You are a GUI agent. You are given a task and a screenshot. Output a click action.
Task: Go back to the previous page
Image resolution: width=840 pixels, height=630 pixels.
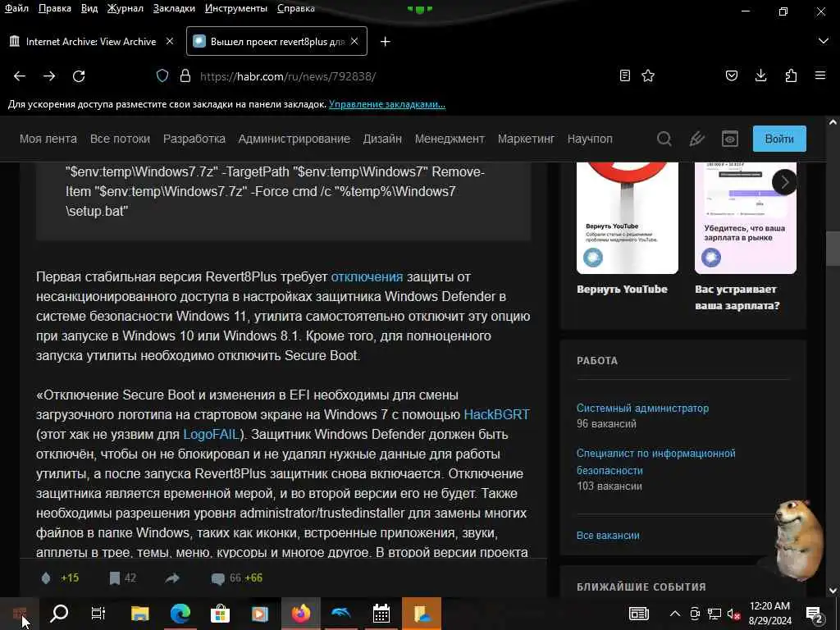tap(20, 76)
